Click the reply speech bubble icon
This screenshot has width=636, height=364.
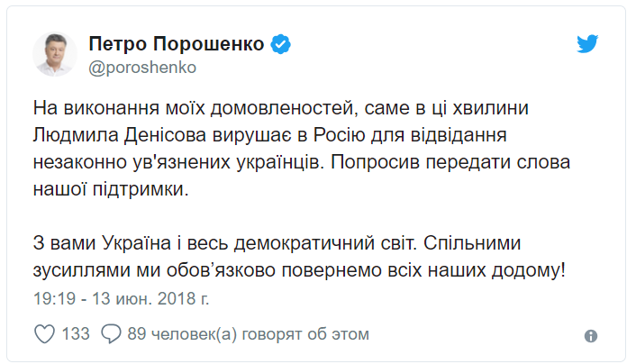tap(111, 334)
